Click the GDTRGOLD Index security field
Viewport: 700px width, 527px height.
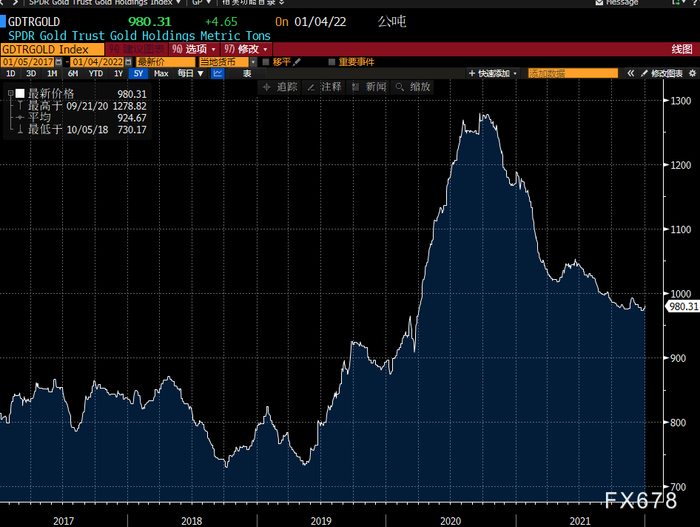[x=52, y=49]
